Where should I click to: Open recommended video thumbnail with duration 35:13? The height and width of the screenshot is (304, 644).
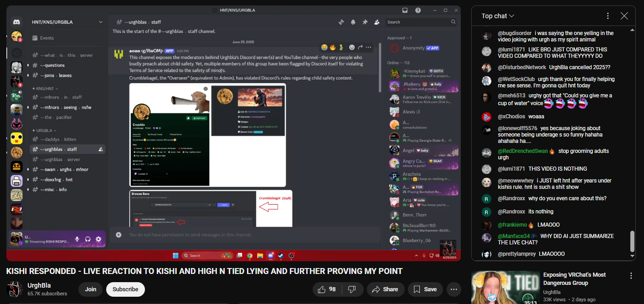click(505, 287)
